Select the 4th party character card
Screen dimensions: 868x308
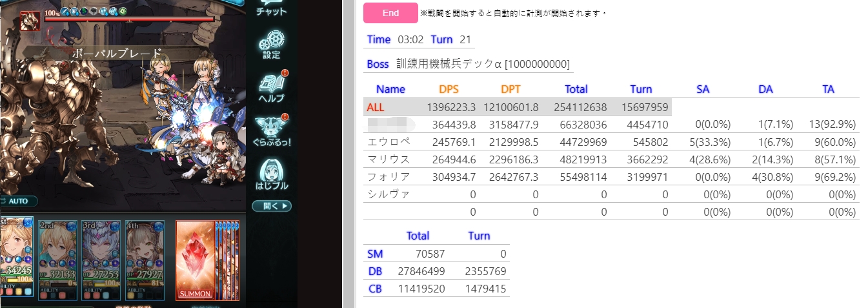click(145, 260)
